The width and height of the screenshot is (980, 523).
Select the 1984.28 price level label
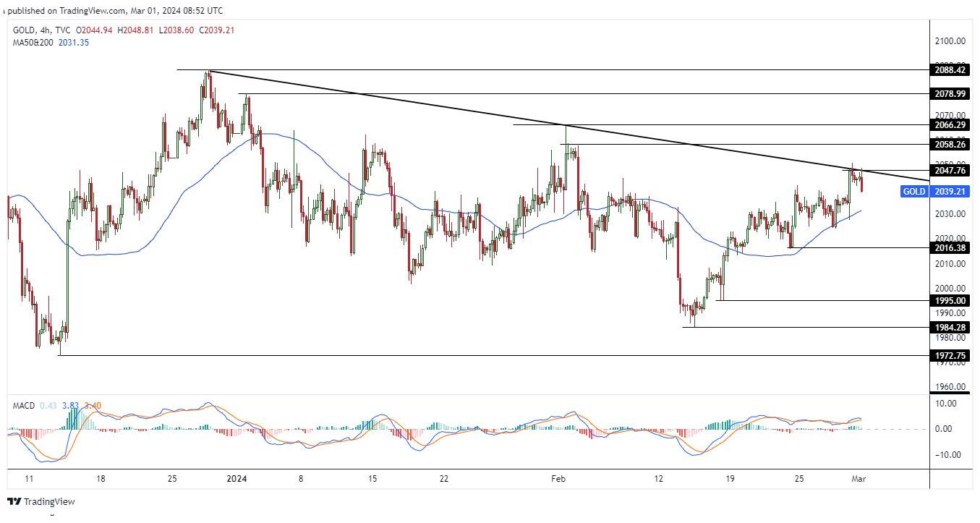coord(950,327)
